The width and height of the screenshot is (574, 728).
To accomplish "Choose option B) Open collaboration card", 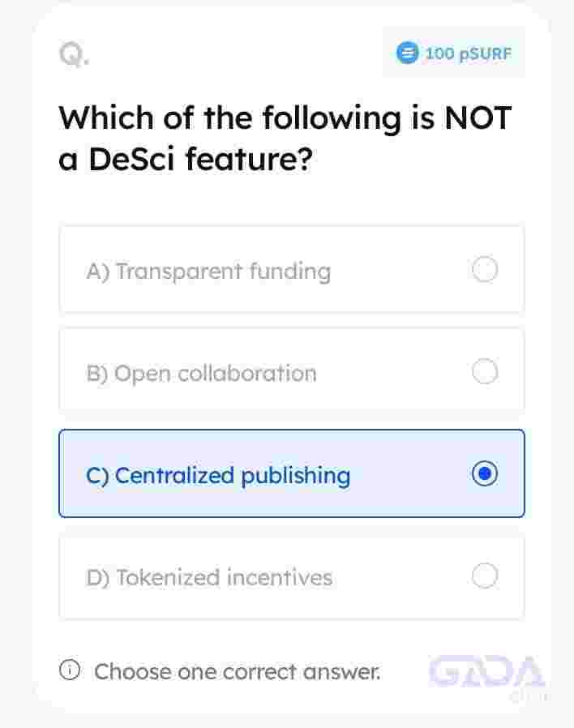I will [292, 370].
